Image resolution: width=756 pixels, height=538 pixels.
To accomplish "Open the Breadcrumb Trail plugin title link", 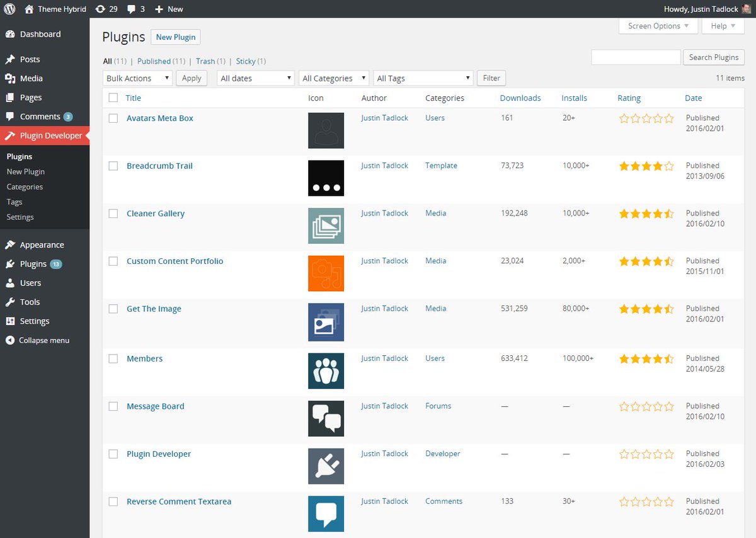I will [159, 166].
